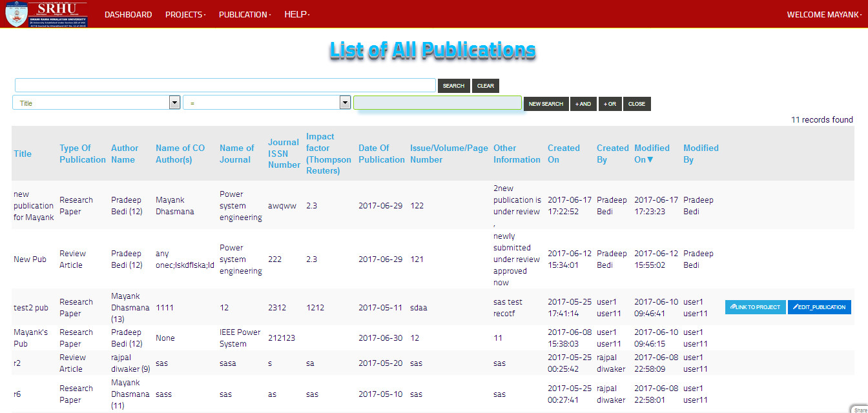Expand the PROJECTS menu
Image resolution: width=868 pixels, height=413 pixels.
tap(185, 14)
